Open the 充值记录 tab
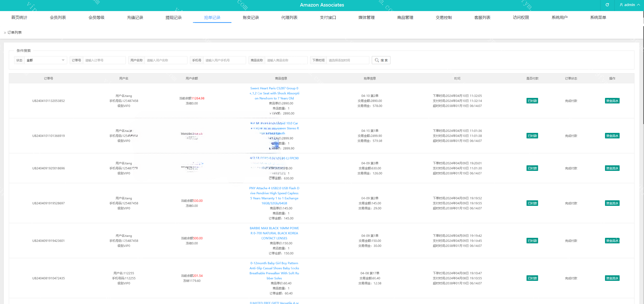644x304 pixels. point(135,17)
